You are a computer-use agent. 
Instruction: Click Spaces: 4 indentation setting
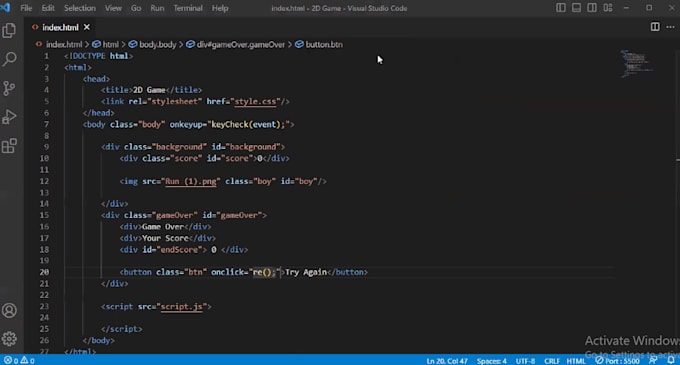(491, 361)
